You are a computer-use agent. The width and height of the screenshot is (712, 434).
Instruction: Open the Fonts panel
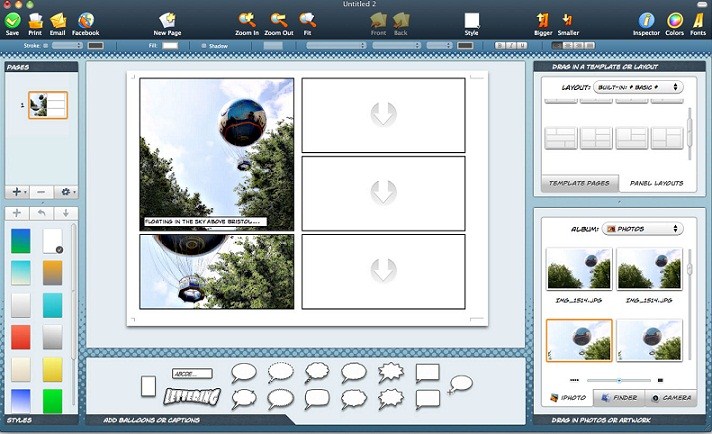[697, 20]
